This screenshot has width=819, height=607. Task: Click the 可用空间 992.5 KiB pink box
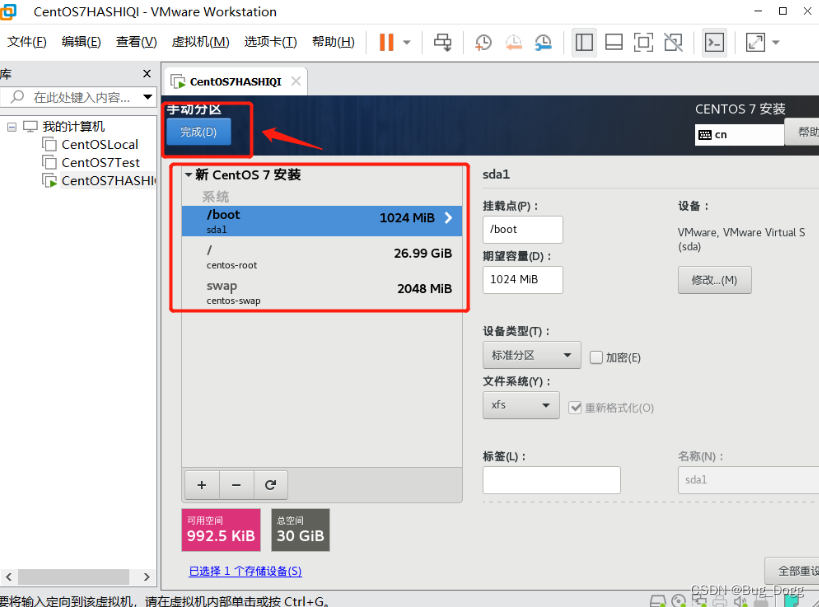click(221, 530)
